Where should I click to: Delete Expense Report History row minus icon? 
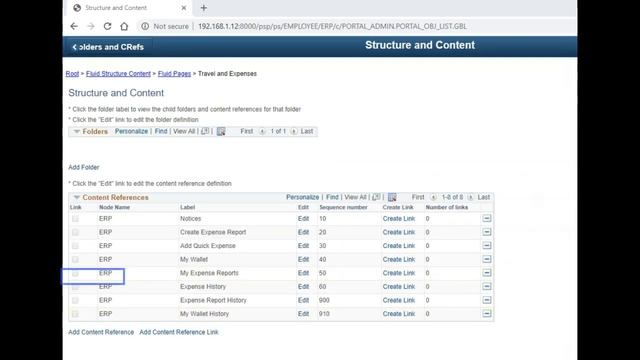click(487, 300)
